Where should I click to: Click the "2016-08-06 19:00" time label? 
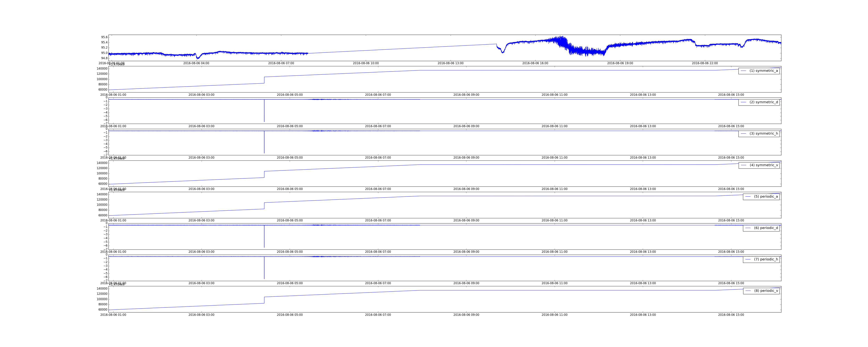[620, 63]
